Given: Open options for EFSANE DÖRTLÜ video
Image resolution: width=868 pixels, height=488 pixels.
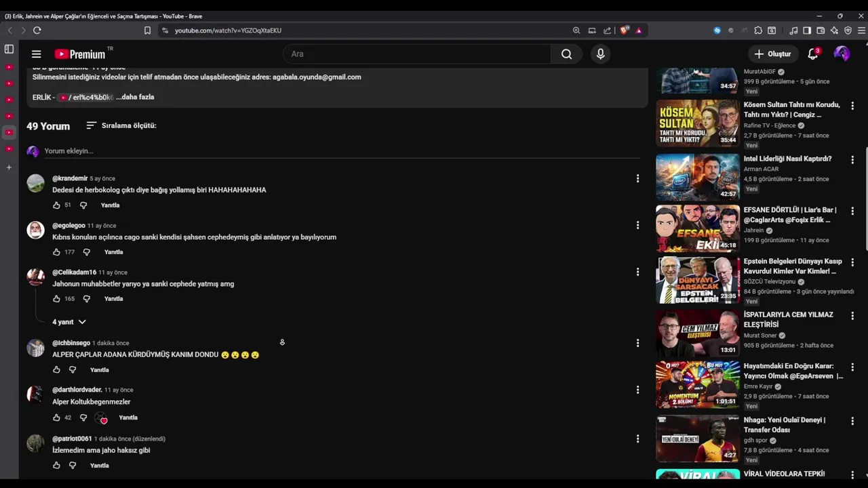Looking at the screenshot, I should pyautogui.click(x=852, y=211).
